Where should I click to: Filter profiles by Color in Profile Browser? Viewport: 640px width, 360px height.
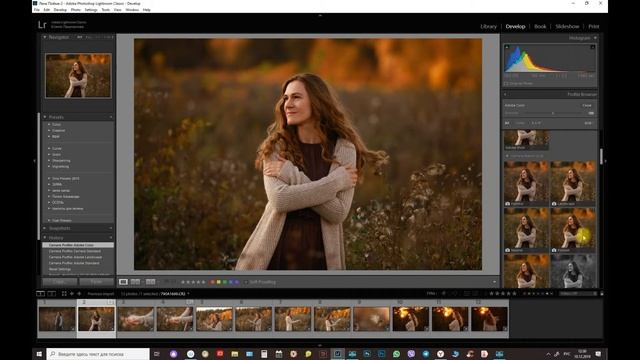coord(520,123)
